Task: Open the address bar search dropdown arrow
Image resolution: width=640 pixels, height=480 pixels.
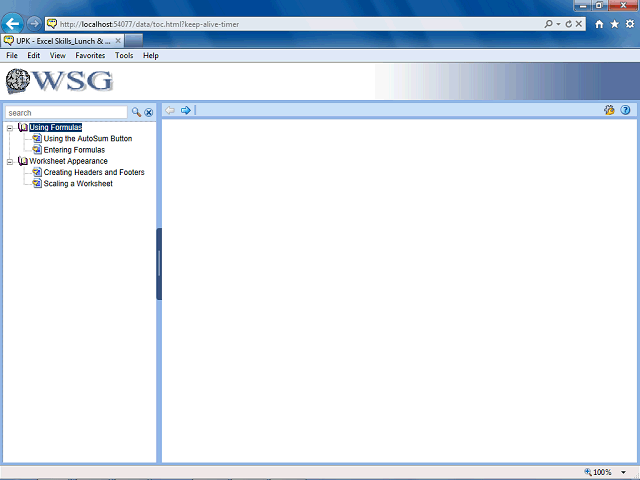Action: coord(558,24)
